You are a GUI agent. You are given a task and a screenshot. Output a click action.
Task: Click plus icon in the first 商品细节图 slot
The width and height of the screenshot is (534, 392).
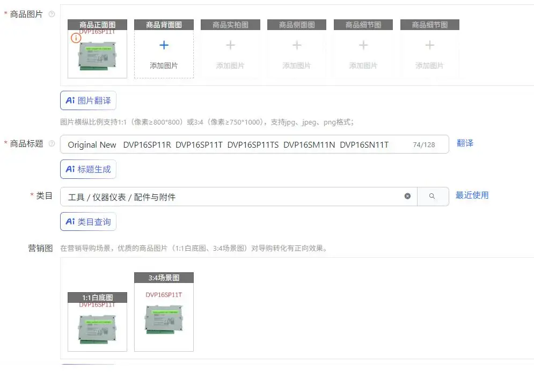363,45
